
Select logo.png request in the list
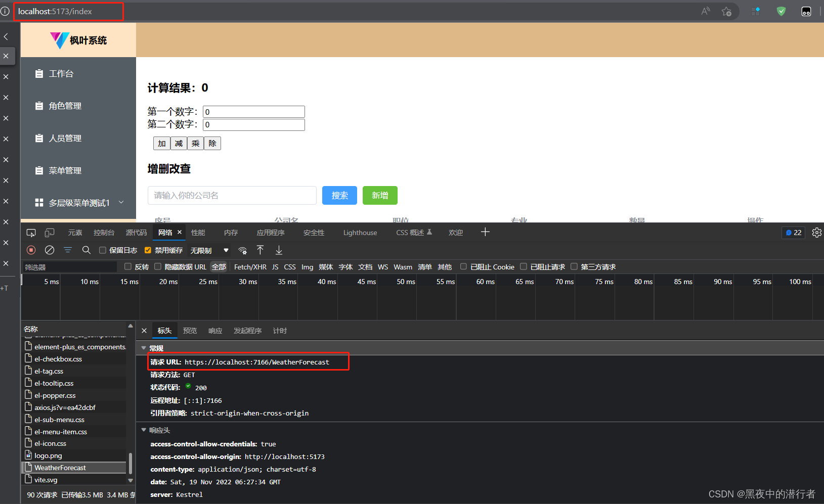click(74, 455)
